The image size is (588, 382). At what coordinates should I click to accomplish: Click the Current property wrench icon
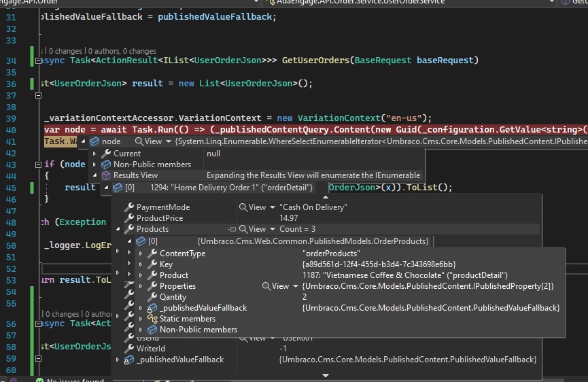106,154
